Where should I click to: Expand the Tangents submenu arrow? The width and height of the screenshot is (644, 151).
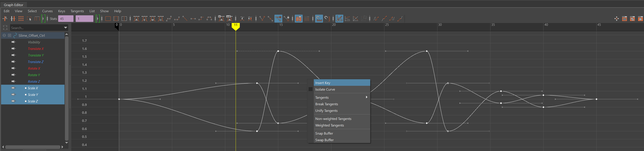[x=367, y=97]
